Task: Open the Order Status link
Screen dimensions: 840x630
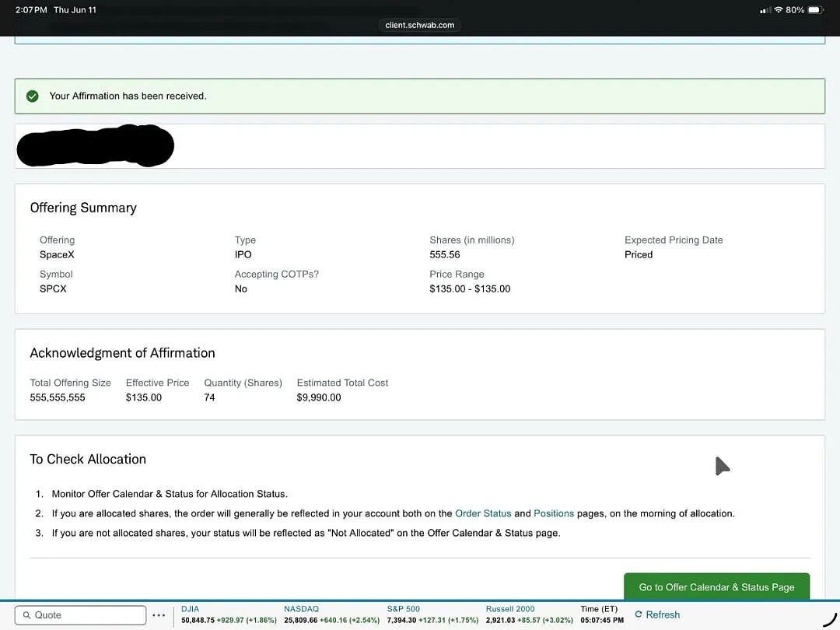Action: click(x=483, y=513)
